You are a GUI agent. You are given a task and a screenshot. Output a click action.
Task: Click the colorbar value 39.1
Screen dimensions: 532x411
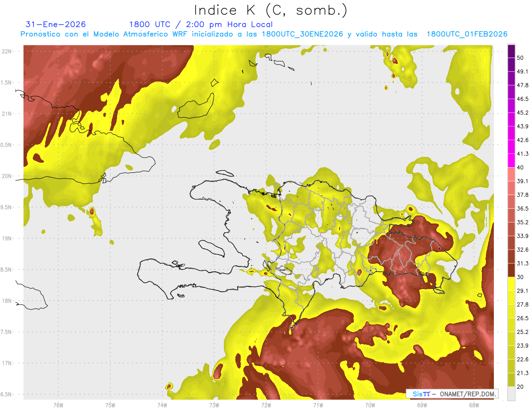click(523, 181)
